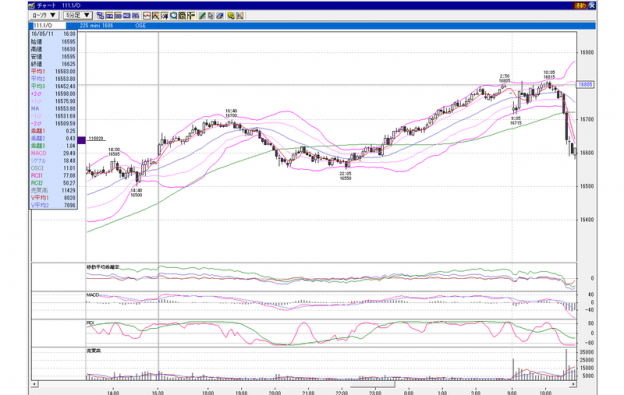Click the yellow lamp icon in toolbar
The height and width of the screenshot is (395, 624).
pos(231,16)
